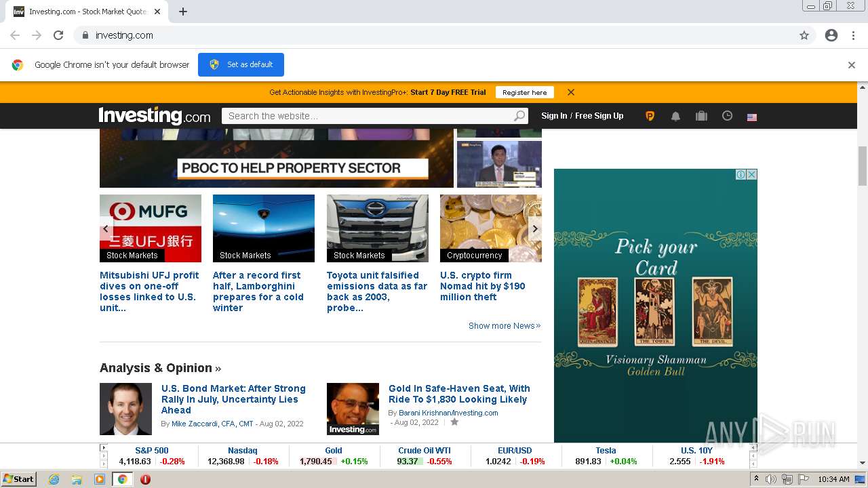Bookmark this page with the star icon
The image size is (868, 488).
(804, 35)
